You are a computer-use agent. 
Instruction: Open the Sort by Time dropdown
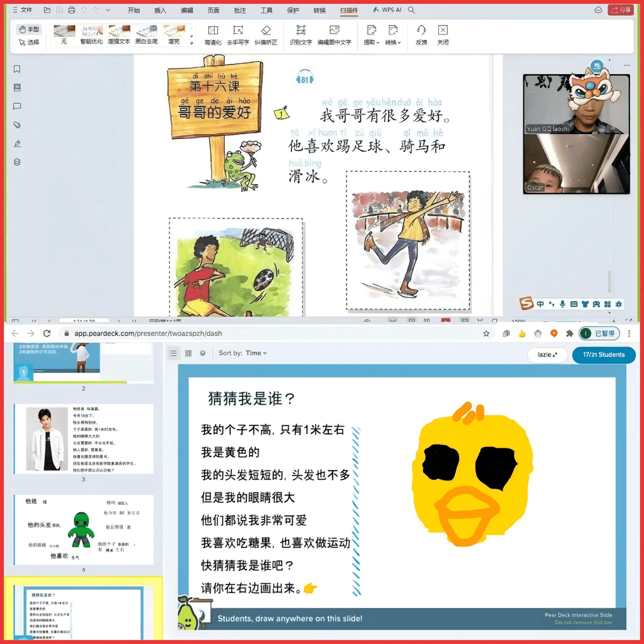pos(243,353)
